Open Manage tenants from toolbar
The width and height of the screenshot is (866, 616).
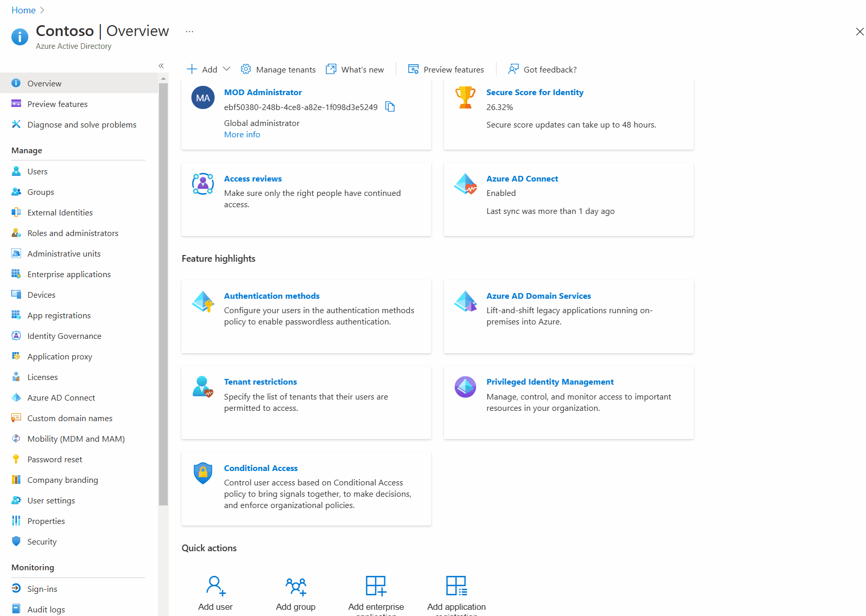[278, 69]
